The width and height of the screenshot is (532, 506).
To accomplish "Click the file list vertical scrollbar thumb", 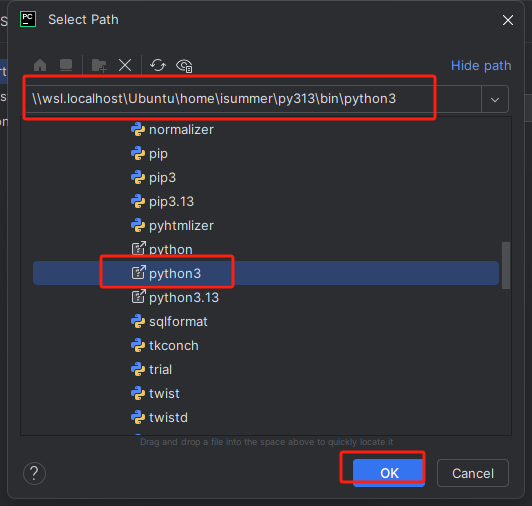I will pyautogui.click(x=506, y=265).
